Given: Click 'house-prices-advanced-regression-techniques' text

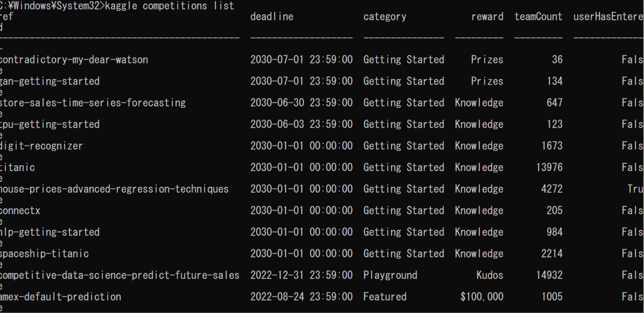Looking at the screenshot, I should 114,189.
